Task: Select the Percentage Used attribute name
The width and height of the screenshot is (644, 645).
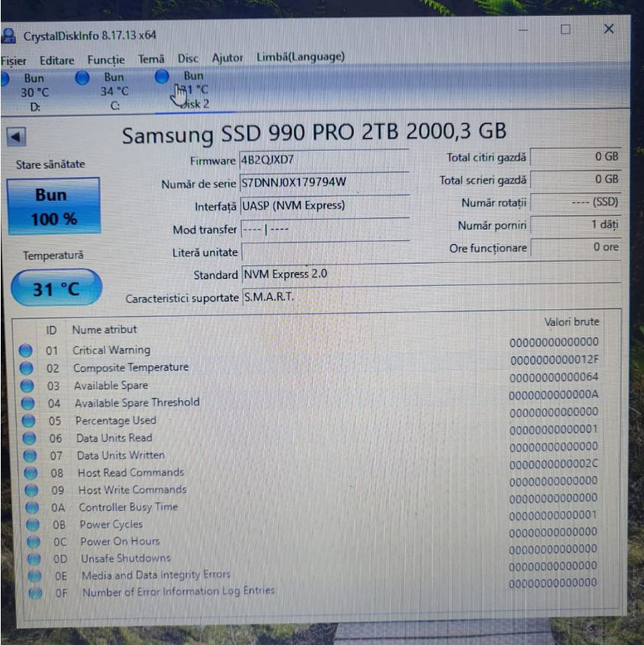Action: 116,421
